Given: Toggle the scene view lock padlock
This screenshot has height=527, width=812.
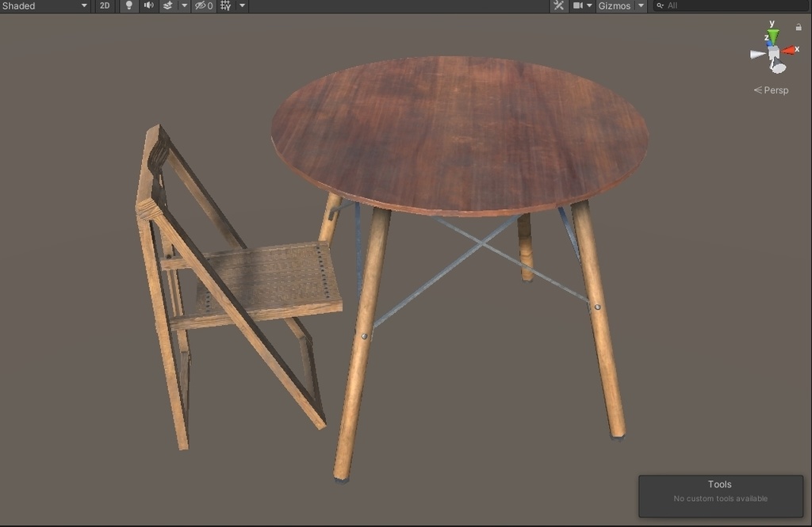Looking at the screenshot, I should (x=800, y=26).
